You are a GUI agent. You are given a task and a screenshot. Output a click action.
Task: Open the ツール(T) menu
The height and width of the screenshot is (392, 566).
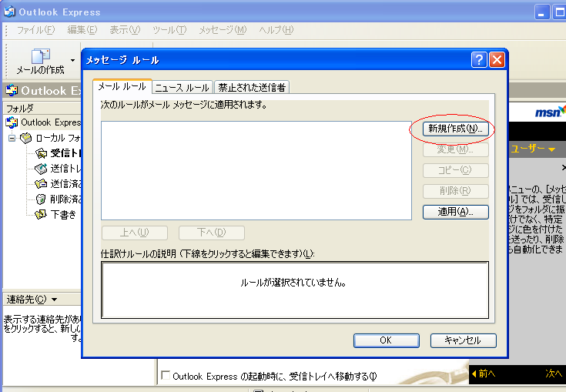coord(169,30)
